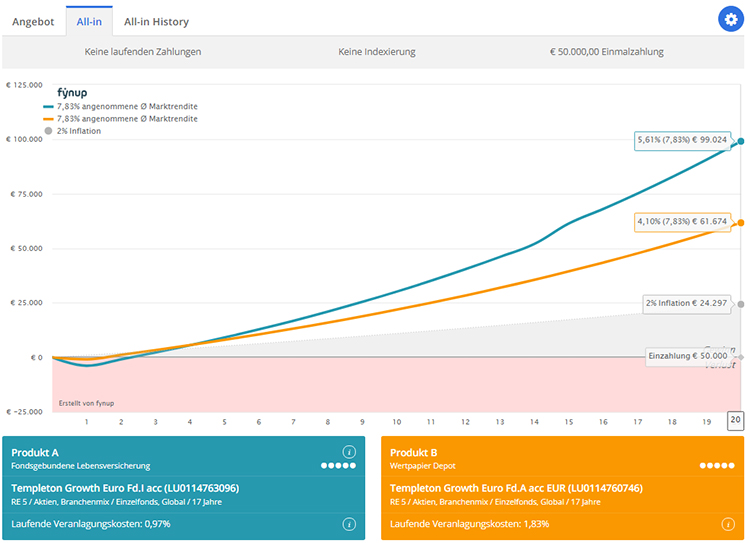Select year 15 on the time axis

coord(568,422)
